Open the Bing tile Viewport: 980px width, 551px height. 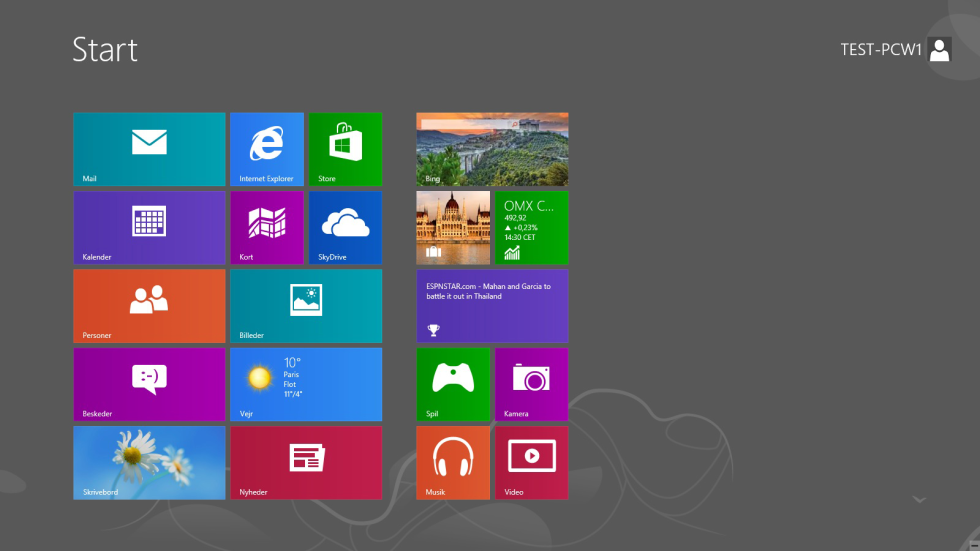tap(492, 149)
